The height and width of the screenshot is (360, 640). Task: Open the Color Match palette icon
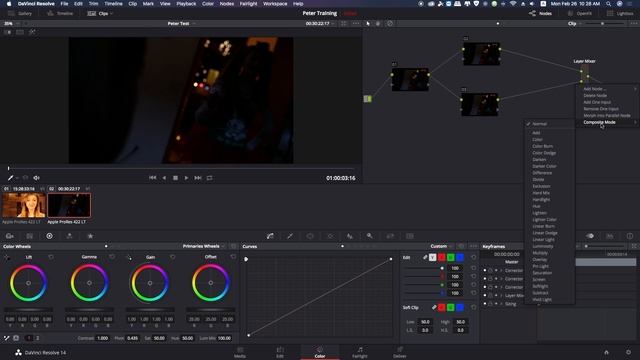[29, 236]
